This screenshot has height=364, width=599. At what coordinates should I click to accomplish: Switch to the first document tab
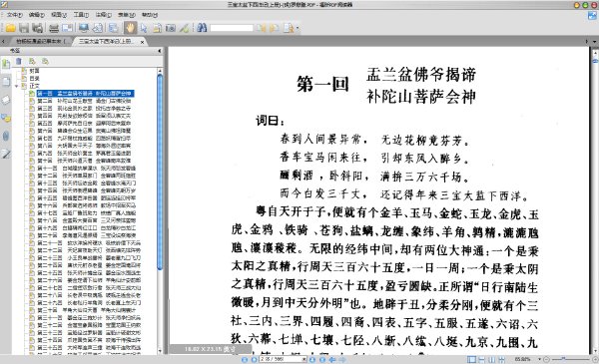pyautogui.click(x=40, y=41)
